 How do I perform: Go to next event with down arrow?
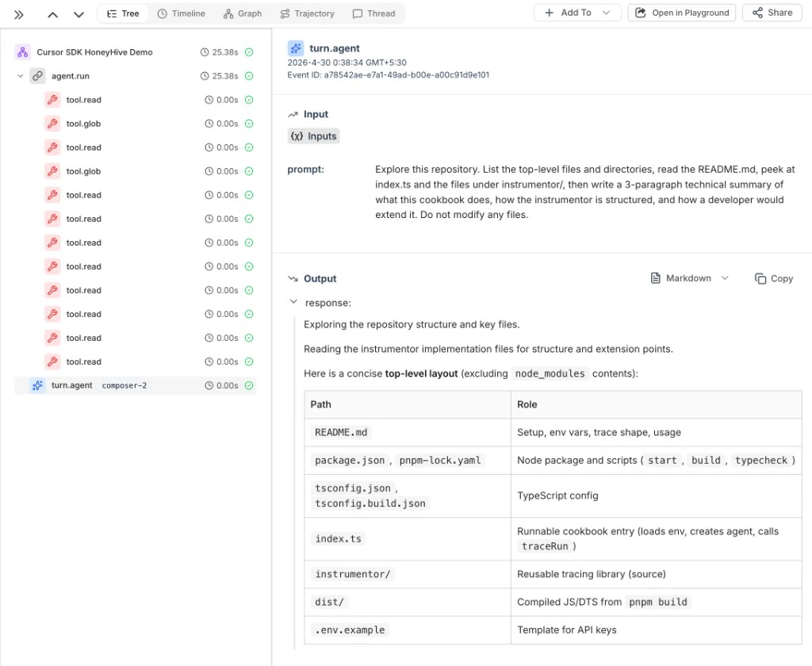[x=79, y=14]
